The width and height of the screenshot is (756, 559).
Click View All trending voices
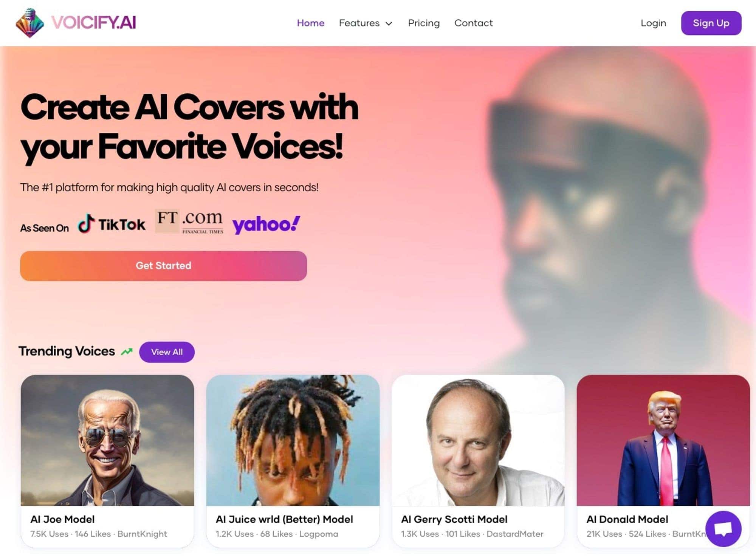(x=167, y=352)
